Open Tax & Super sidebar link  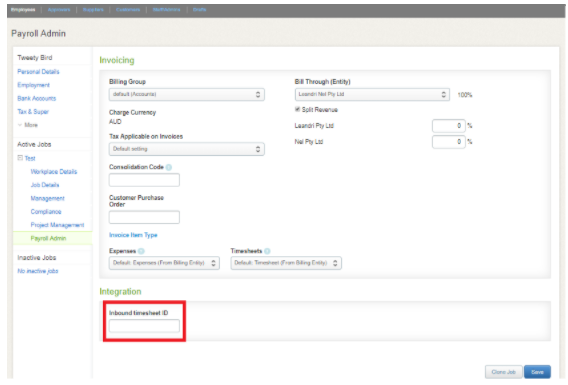point(33,112)
